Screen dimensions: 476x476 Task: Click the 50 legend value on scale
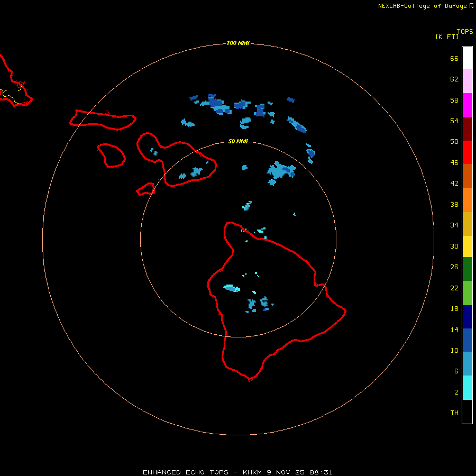coord(454,142)
